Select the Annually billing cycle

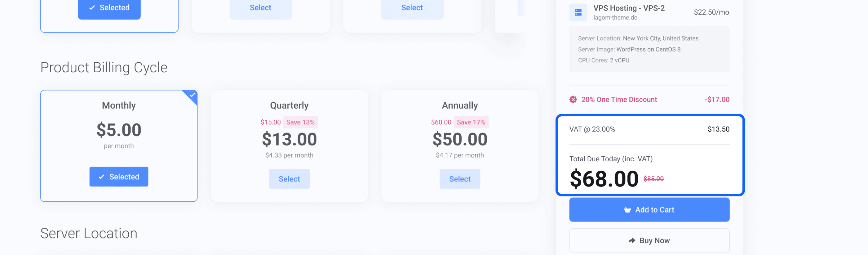[x=460, y=179]
